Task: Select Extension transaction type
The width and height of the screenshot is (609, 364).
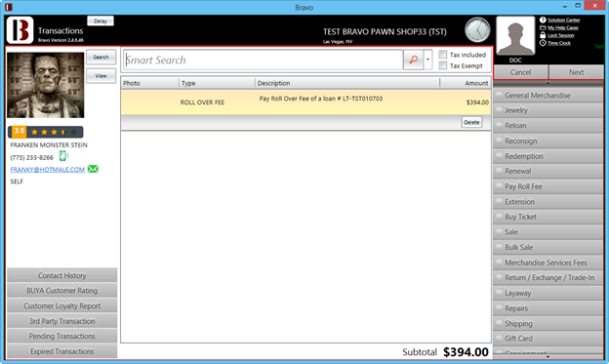Action: coord(548,202)
